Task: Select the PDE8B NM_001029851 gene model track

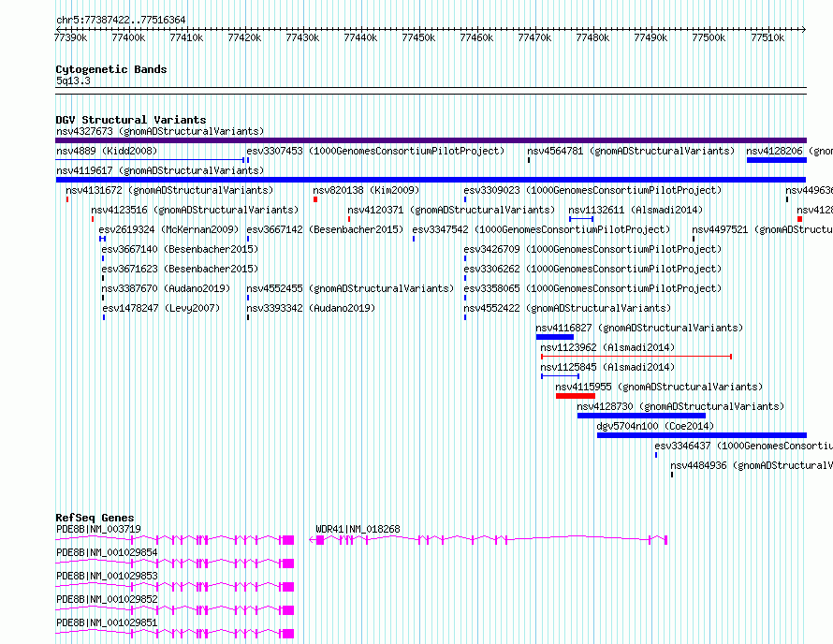Action: point(175,634)
